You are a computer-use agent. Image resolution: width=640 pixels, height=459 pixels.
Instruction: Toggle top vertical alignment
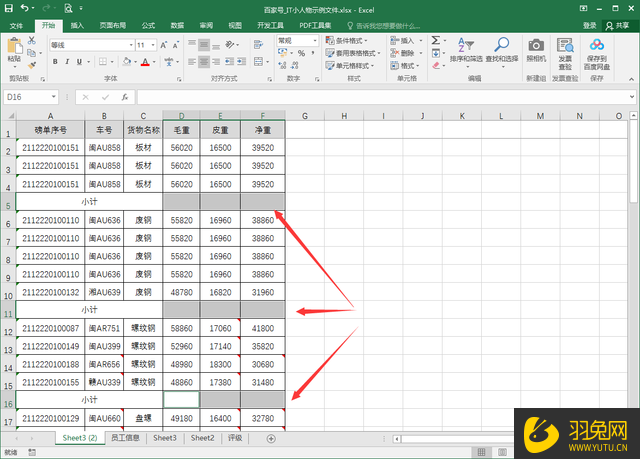pos(192,44)
